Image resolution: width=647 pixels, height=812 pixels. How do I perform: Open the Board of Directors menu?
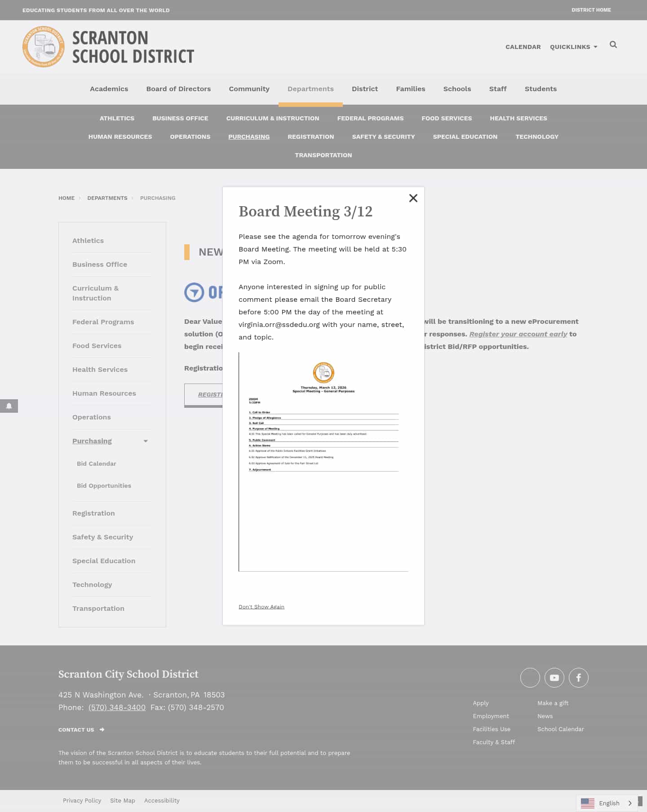click(x=178, y=89)
